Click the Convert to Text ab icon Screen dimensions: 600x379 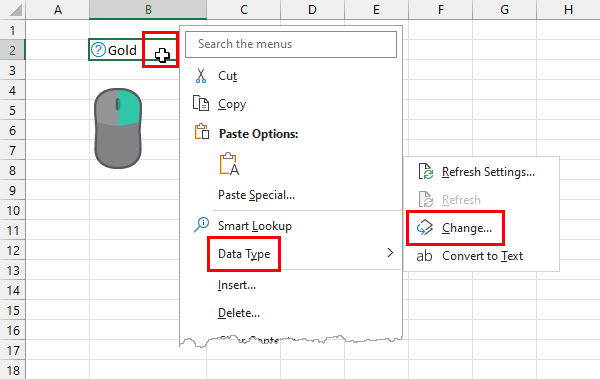pyautogui.click(x=424, y=256)
